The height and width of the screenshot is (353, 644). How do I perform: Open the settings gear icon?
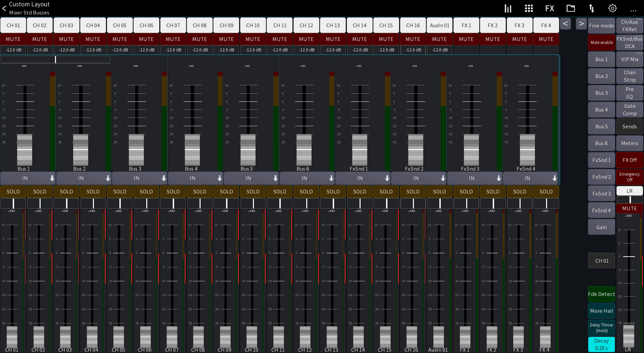pyautogui.click(x=612, y=8)
